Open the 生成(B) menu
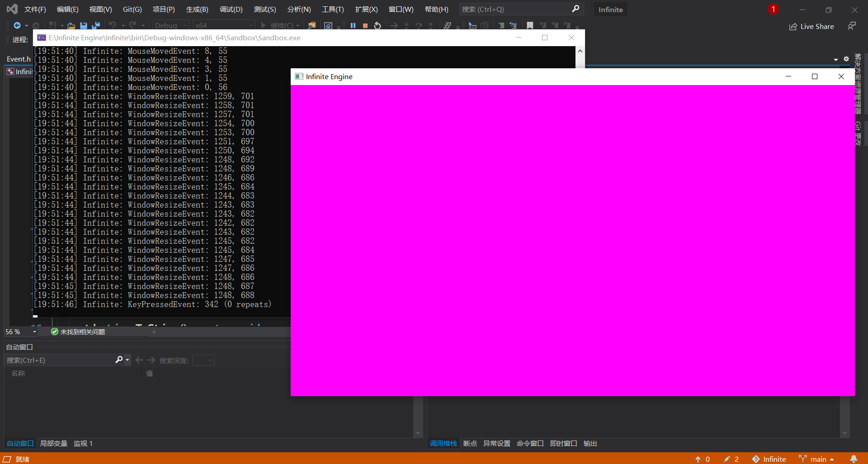 (197, 9)
